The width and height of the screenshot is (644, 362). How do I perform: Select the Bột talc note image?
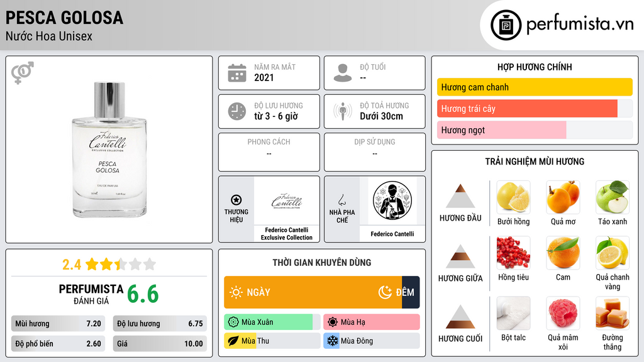coord(513,313)
